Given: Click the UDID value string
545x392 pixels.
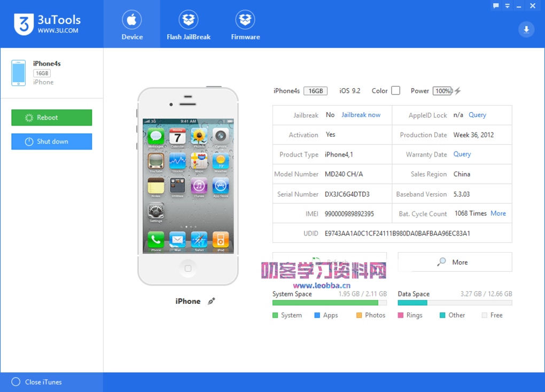Looking at the screenshot, I should (x=398, y=233).
